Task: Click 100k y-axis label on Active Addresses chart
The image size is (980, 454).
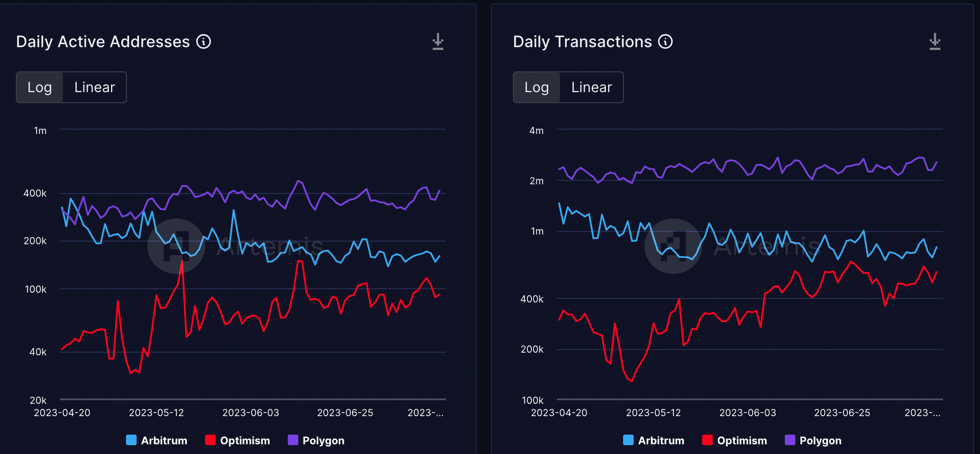Action: pos(36,290)
